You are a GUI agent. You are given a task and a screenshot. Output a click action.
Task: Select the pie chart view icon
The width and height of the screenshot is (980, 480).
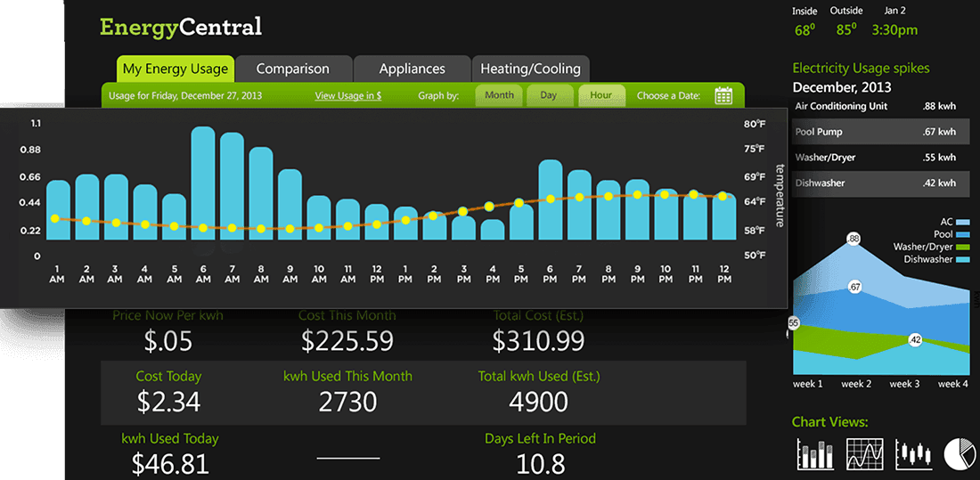point(960,454)
